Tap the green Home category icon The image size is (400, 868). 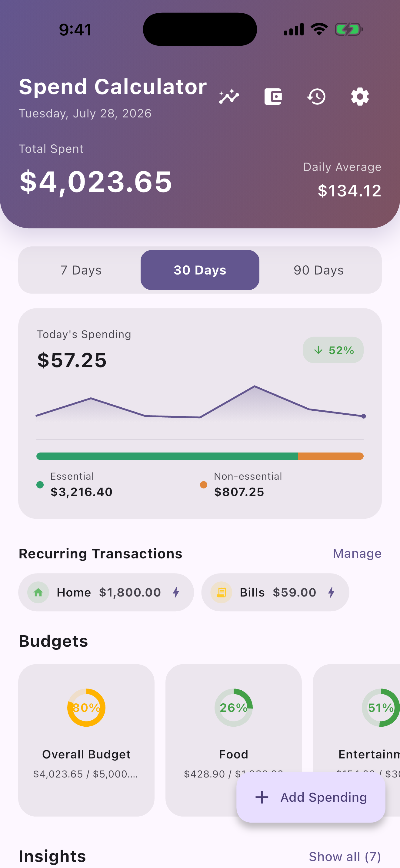click(x=38, y=592)
